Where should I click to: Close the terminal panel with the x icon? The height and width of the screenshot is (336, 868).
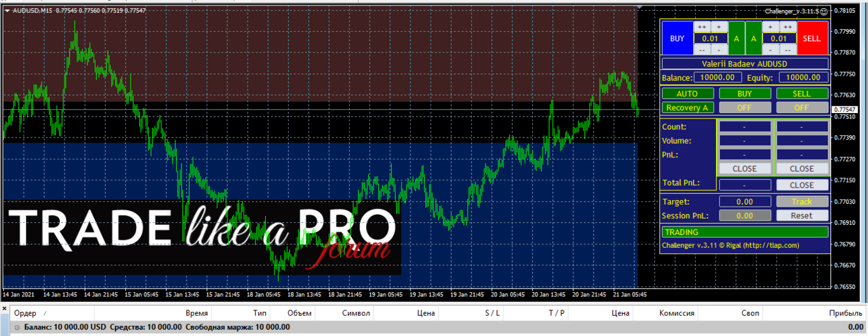pyautogui.click(x=3, y=307)
